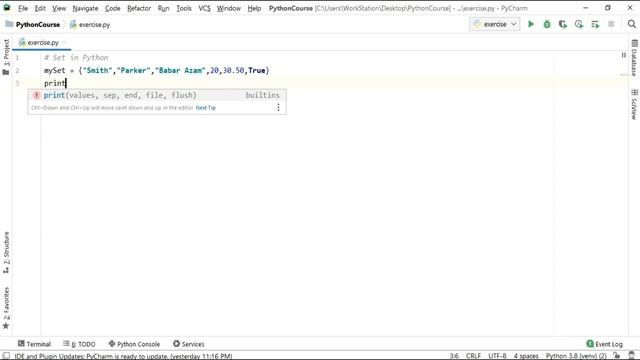Open the Project tool window
Image resolution: width=640 pixels, height=360 pixels.
[6, 52]
